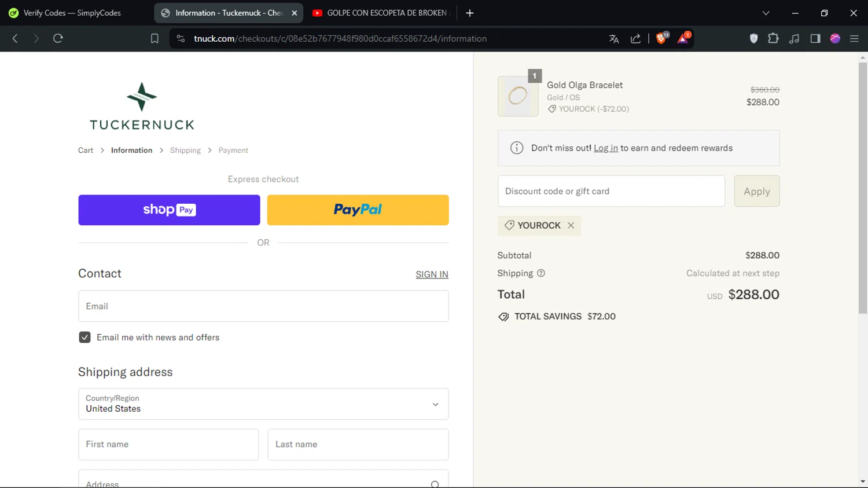
Task: Click the browser forward arrow
Action: coord(36,38)
